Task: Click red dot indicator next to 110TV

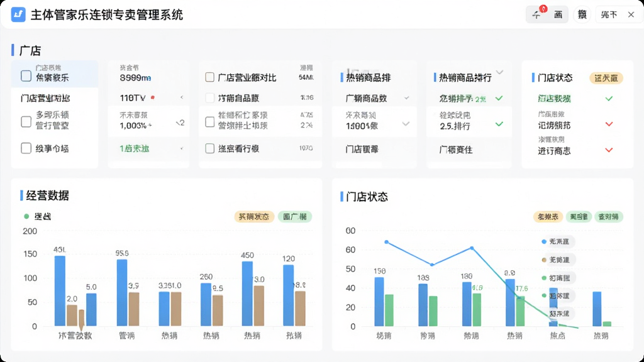Action: [152, 97]
